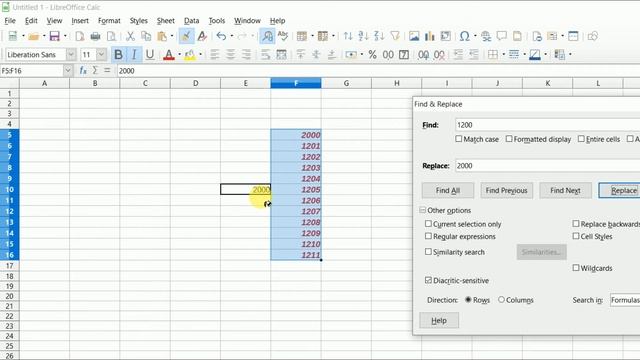Open Search in Formulas dropdown

(x=625, y=300)
